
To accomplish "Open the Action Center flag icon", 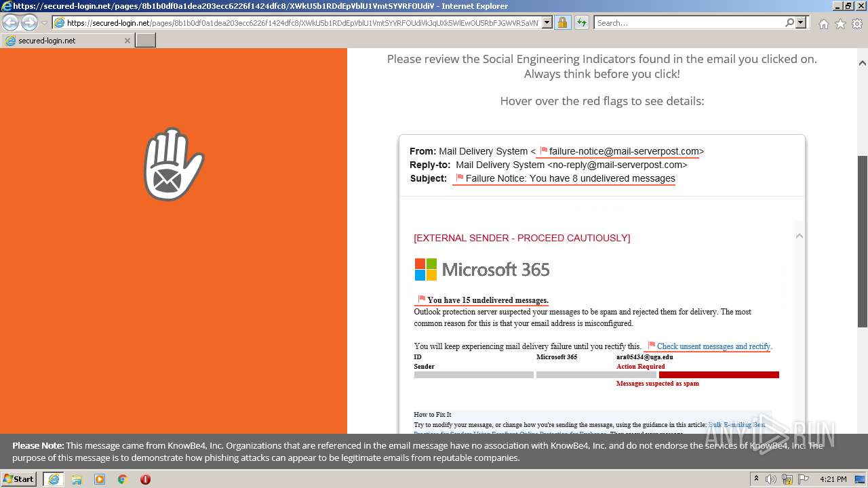I will (804, 479).
